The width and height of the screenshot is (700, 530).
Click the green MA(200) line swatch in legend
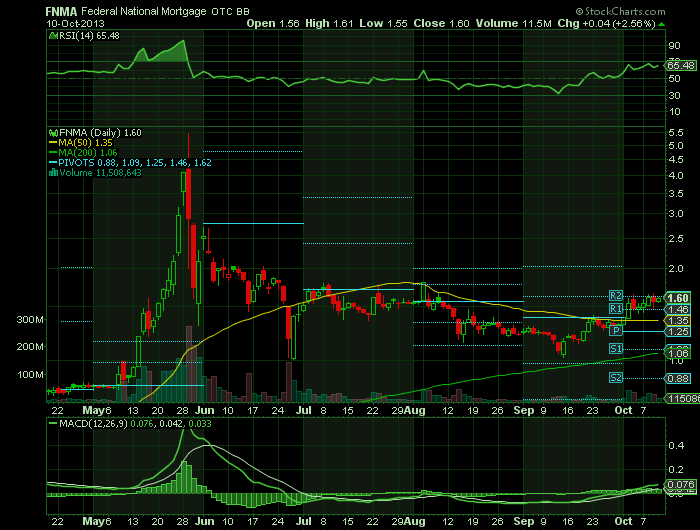tap(53, 153)
